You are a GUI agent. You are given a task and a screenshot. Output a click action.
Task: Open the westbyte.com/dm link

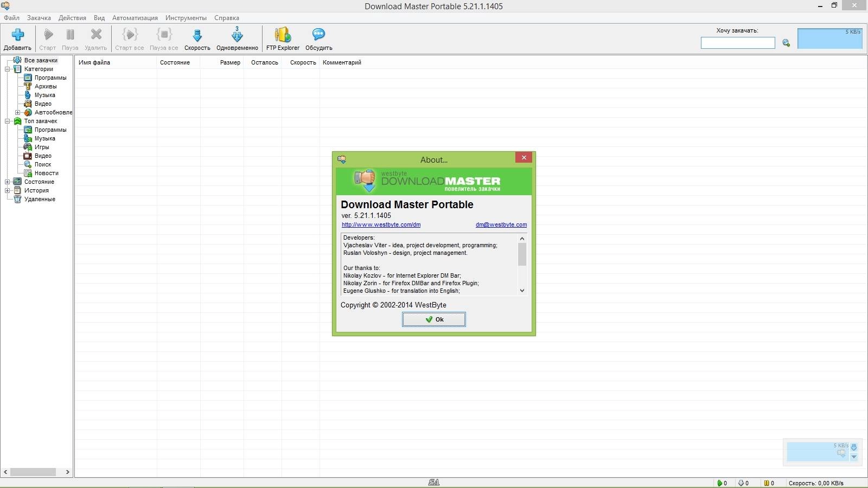pos(381,224)
